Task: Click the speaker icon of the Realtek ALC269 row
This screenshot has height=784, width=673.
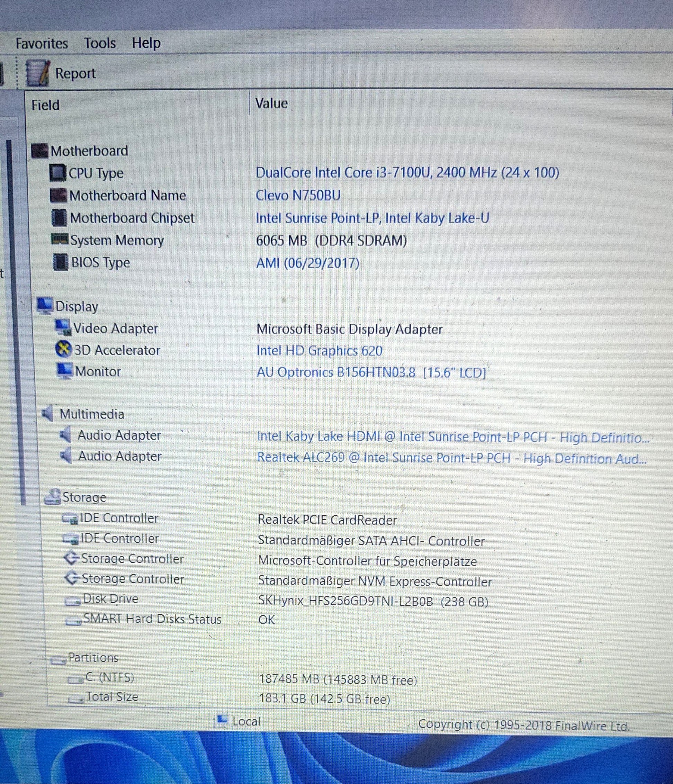Action: [x=66, y=456]
